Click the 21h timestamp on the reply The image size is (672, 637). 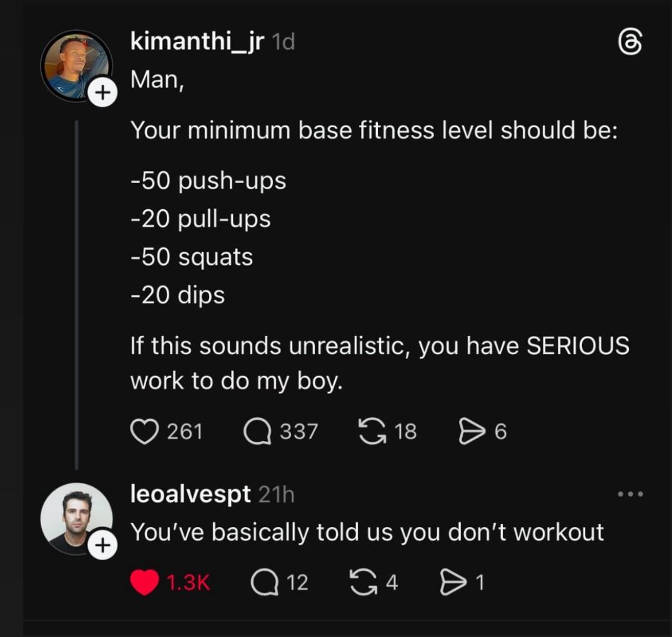(x=275, y=495)
